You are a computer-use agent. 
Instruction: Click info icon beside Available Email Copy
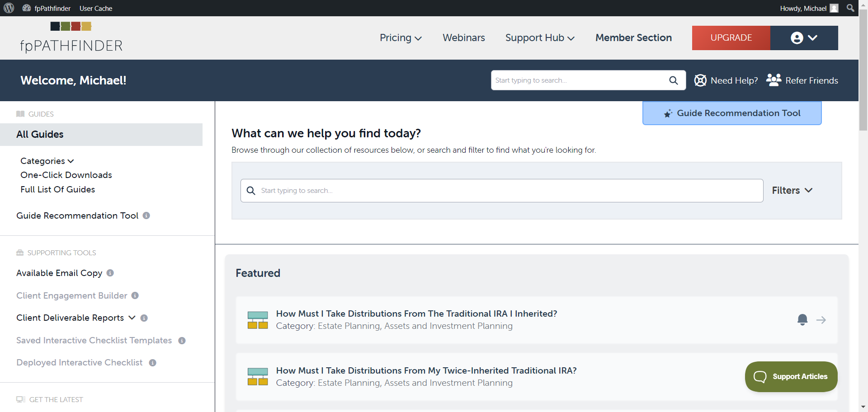coord(110,273)
